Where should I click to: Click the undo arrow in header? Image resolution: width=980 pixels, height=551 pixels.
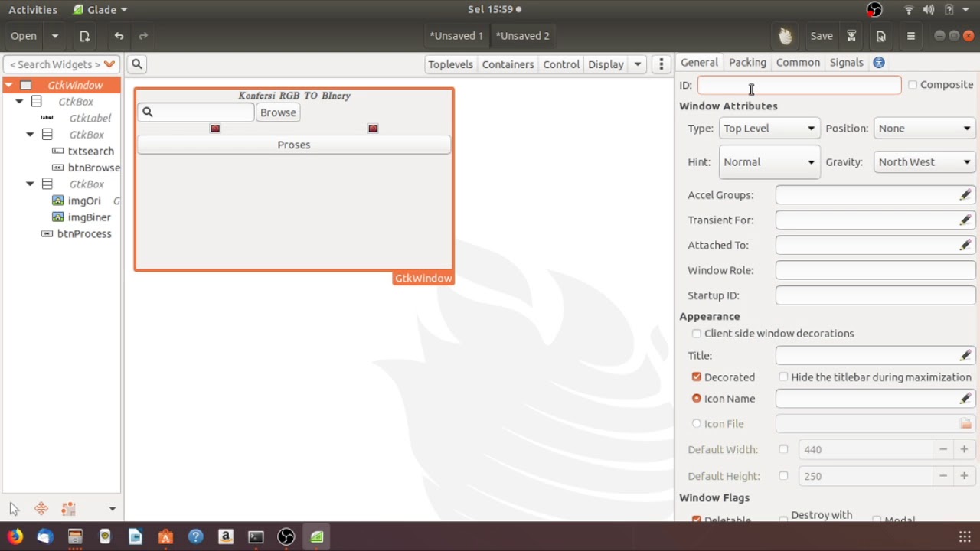pyautogui.click(x=119, y=36)
